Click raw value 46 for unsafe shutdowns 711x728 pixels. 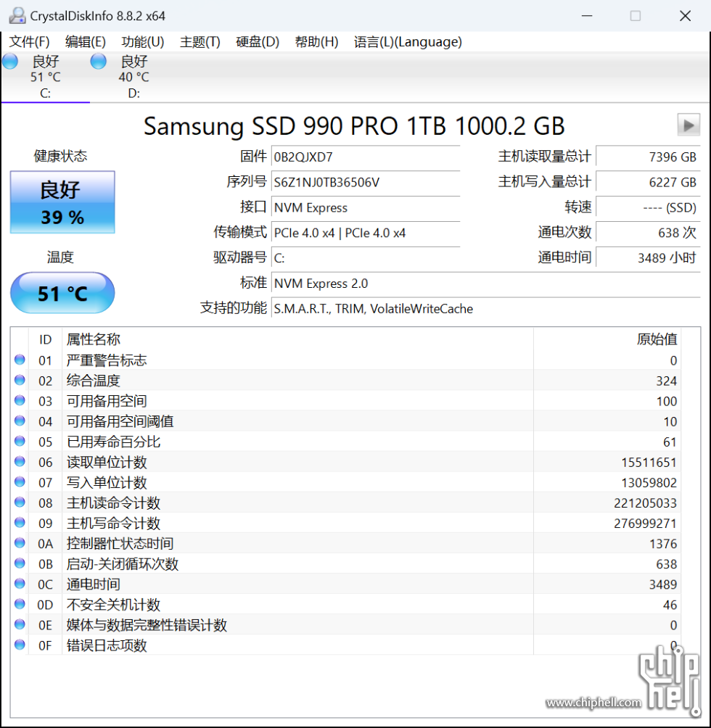pyautogui.click(x=670, y=605)
